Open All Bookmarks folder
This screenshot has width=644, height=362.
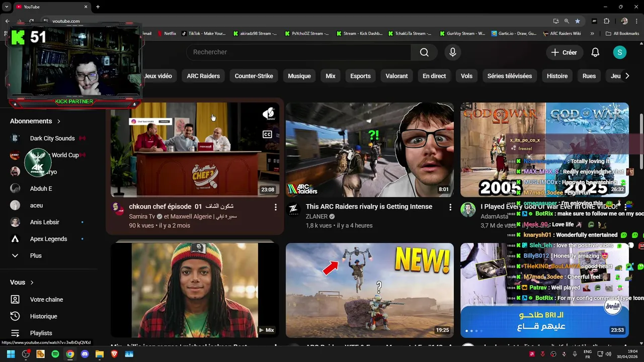(x=622, y=34)
